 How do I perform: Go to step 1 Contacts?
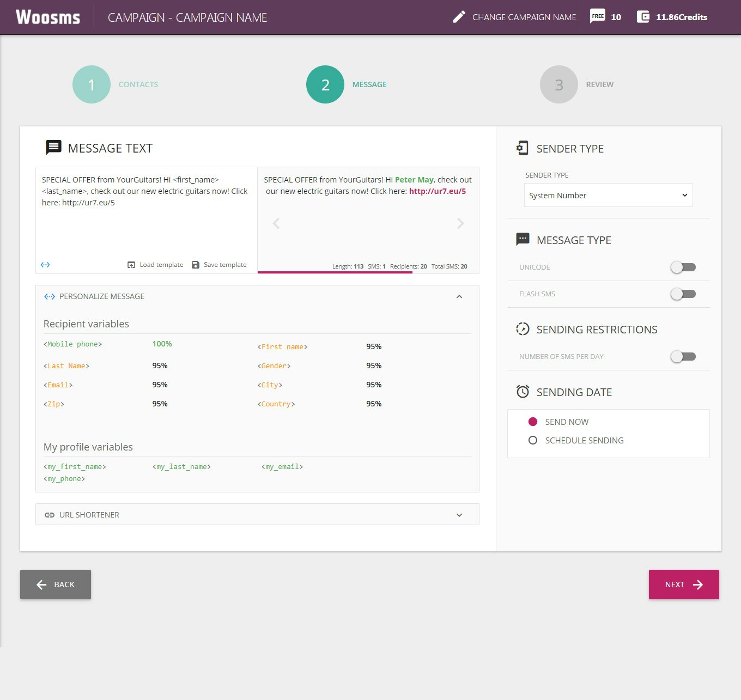(x=91, y=84)
